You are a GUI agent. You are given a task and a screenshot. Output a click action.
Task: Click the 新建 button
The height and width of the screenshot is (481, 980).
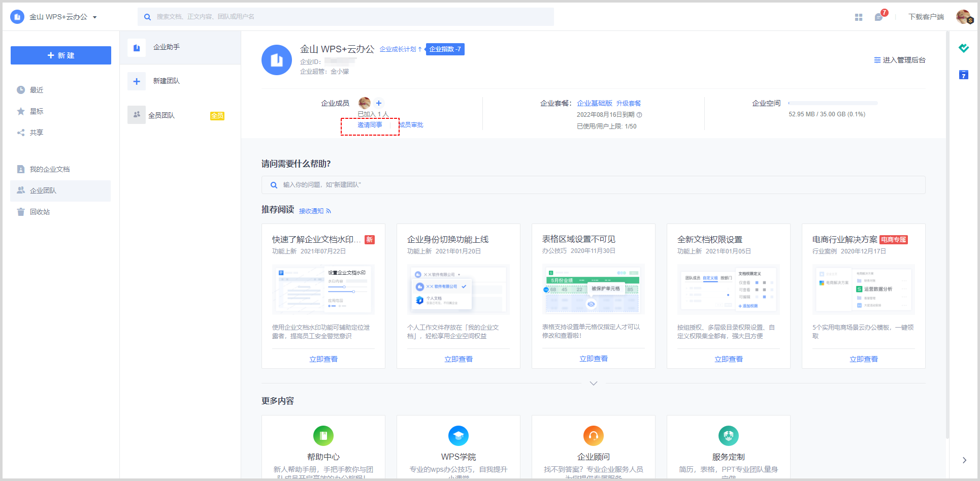(61, 55)
